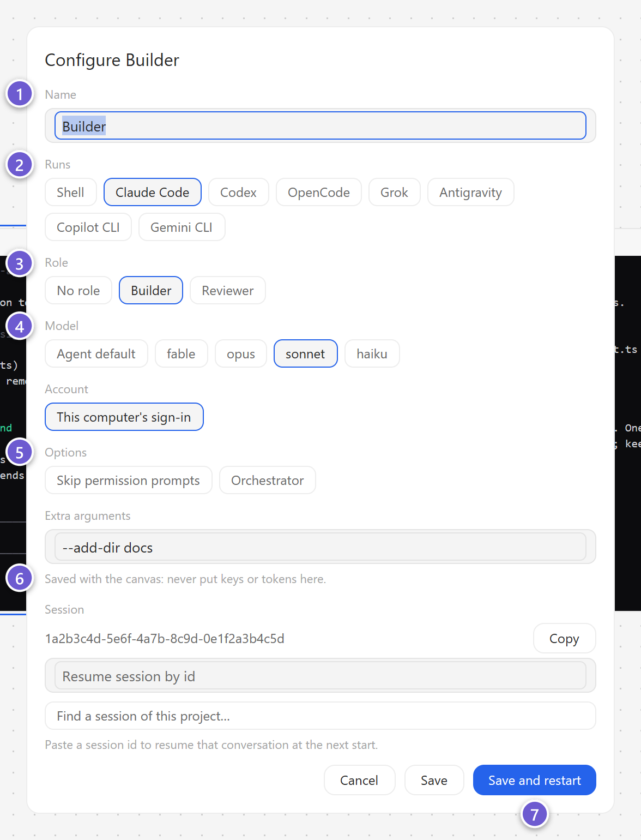Toggle the Orchestrator option

coord(268,481)
